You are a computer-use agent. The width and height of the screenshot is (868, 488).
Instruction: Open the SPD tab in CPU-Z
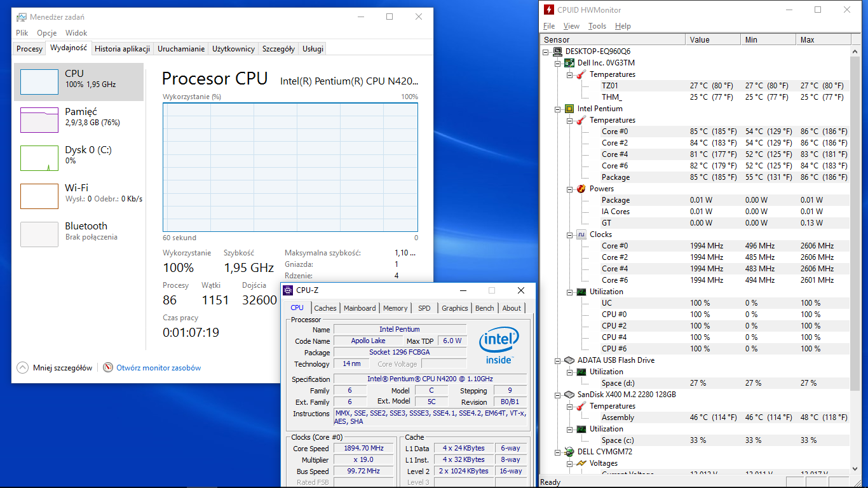click(x=424, y=308)
